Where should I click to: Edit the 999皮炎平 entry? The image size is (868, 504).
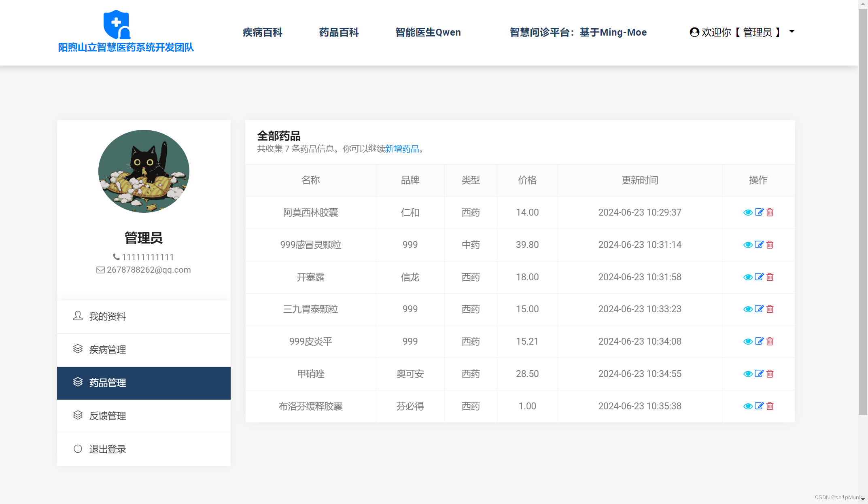[x=759, y=341]
